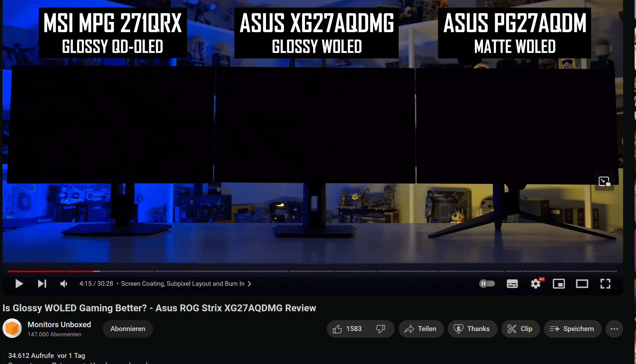This screenshot has width=636, height=364.
Task: Share the video via Teilen
Action: pos(421,329)
